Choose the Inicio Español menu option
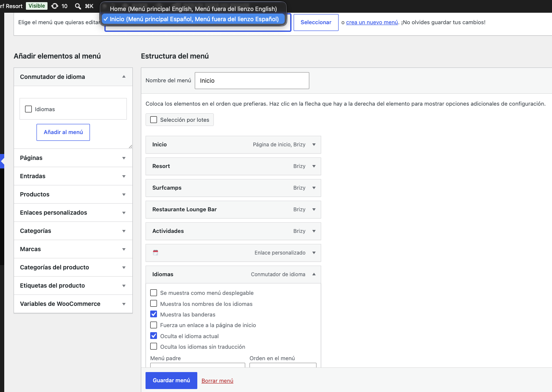Image resolution: width=552 pixels, height=392 pixels. tap(193, 19)
